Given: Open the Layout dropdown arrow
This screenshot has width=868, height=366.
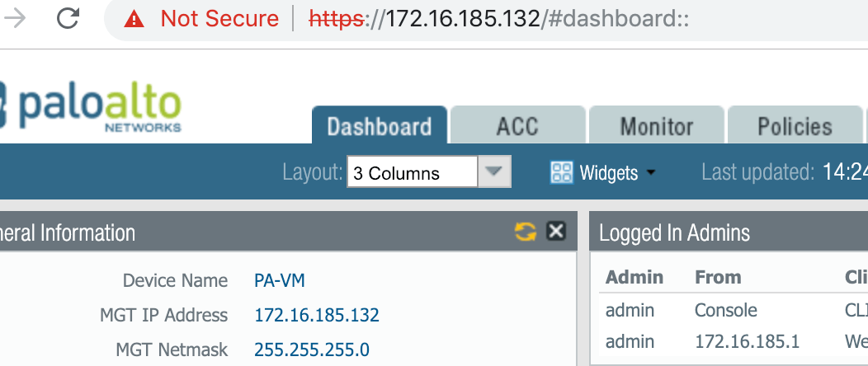Looking at the screenshot, I should 493,172.
